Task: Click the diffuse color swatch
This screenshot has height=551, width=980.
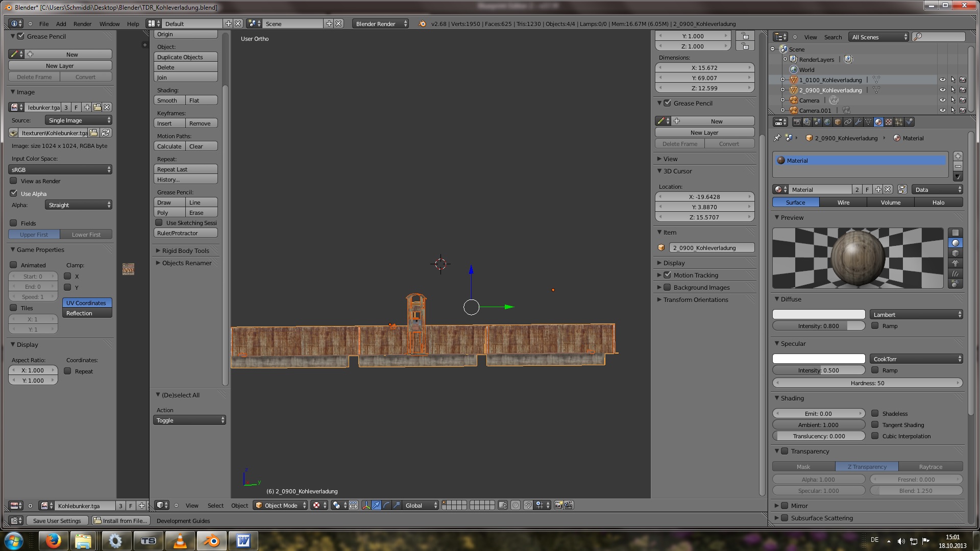Action: [818, 315]
